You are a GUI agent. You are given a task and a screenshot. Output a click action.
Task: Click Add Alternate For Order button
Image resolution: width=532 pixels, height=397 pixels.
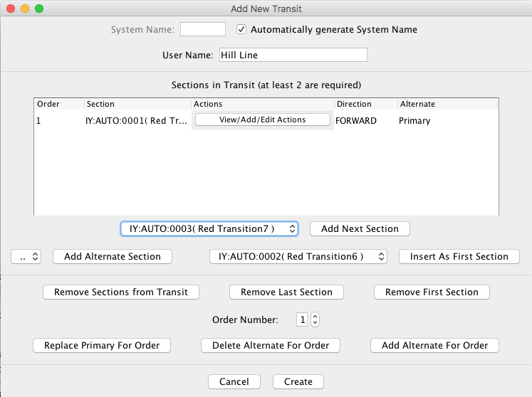click(434, 346)
